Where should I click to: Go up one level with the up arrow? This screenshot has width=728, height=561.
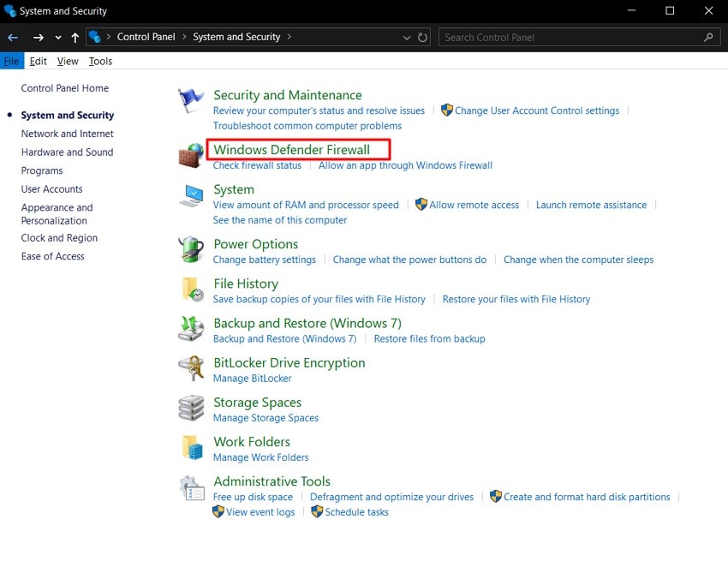pyautogui.click(x=75, y=37)
